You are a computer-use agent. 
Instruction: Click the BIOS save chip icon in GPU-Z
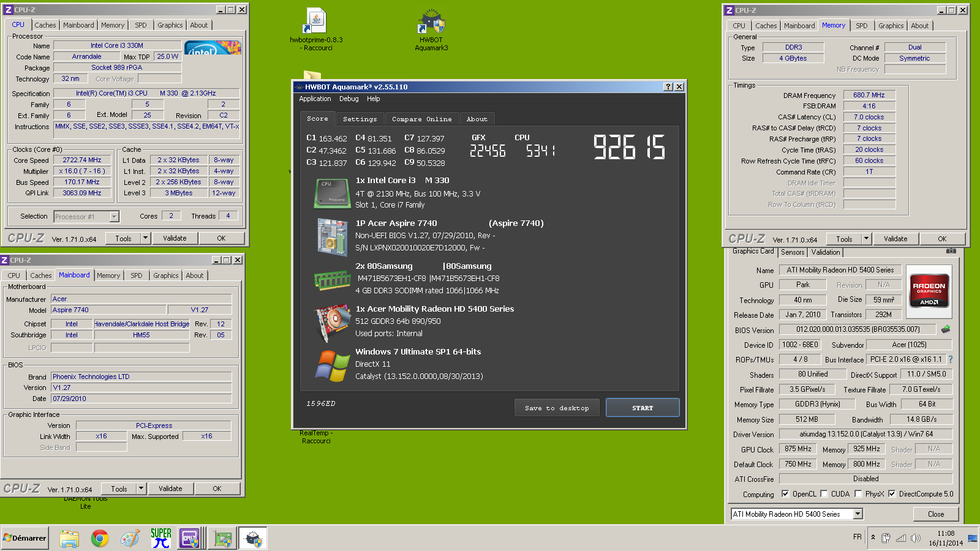[946, 329]
